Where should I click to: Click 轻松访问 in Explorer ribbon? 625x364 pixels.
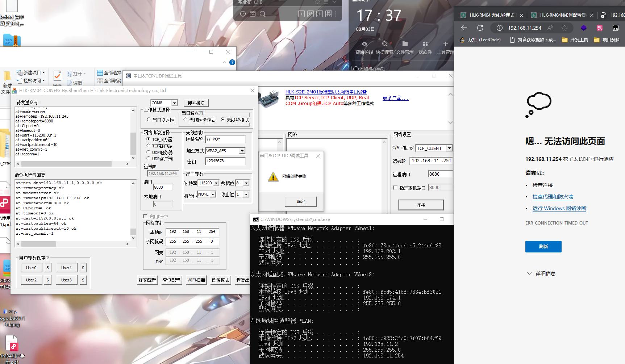(x=31, y=80)
